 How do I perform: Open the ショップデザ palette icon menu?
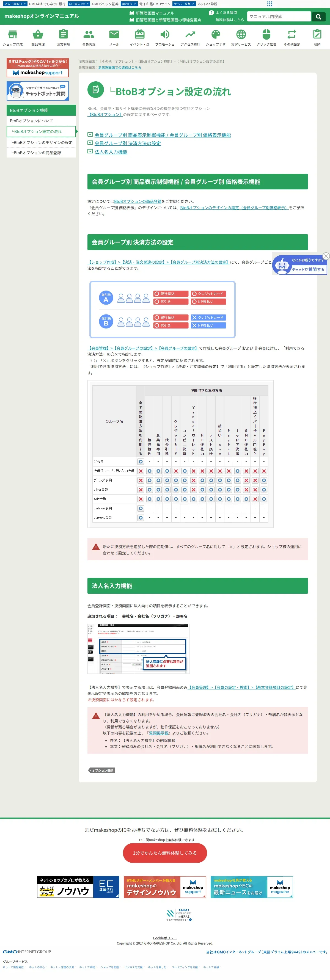tap(216, 37)
